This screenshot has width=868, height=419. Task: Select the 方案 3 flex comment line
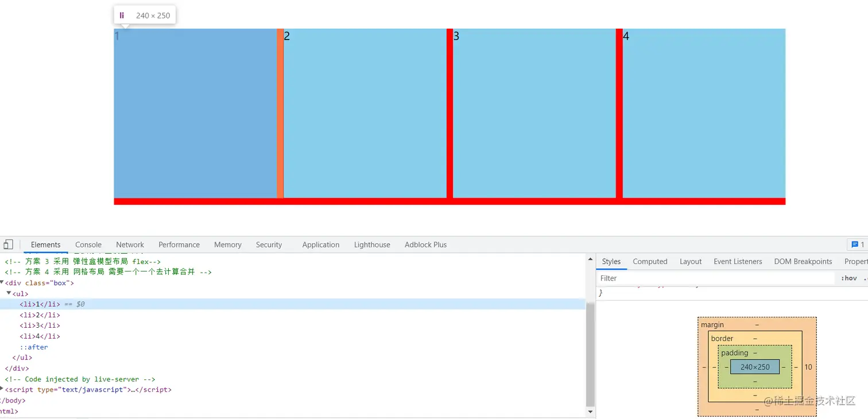pos(83,261)
